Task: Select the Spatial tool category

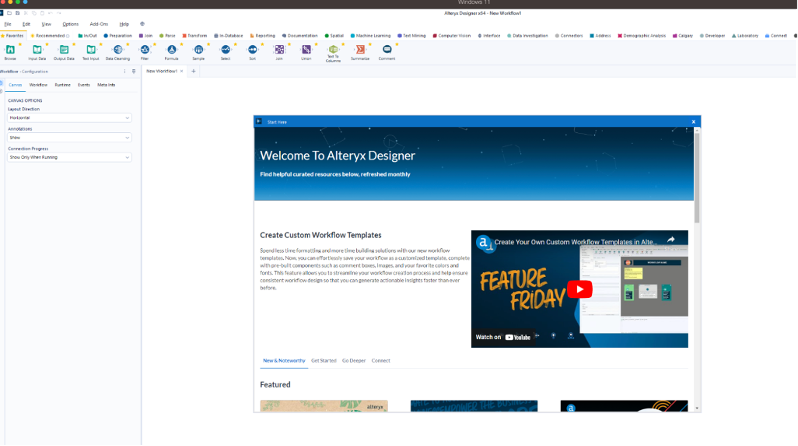Action: coord(334,36)
